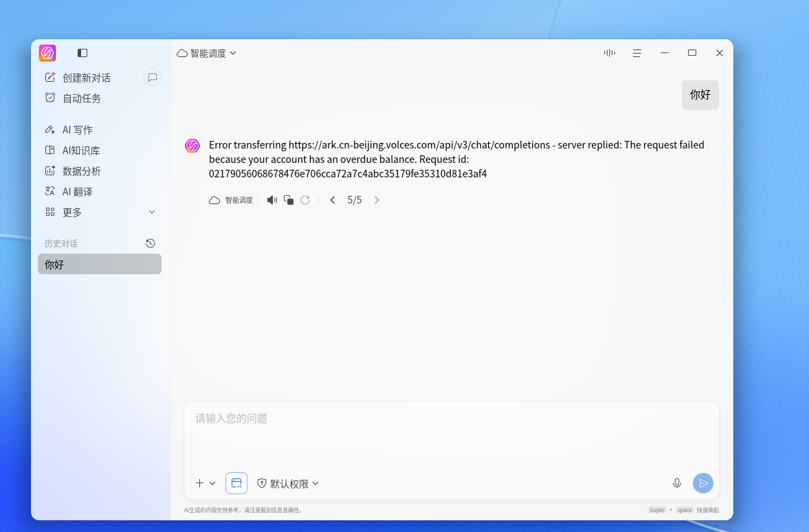Open AI 翻译 translation tool
Viewport: 809px width, 532px height.
pyautogui.click(x=69, y=192)
